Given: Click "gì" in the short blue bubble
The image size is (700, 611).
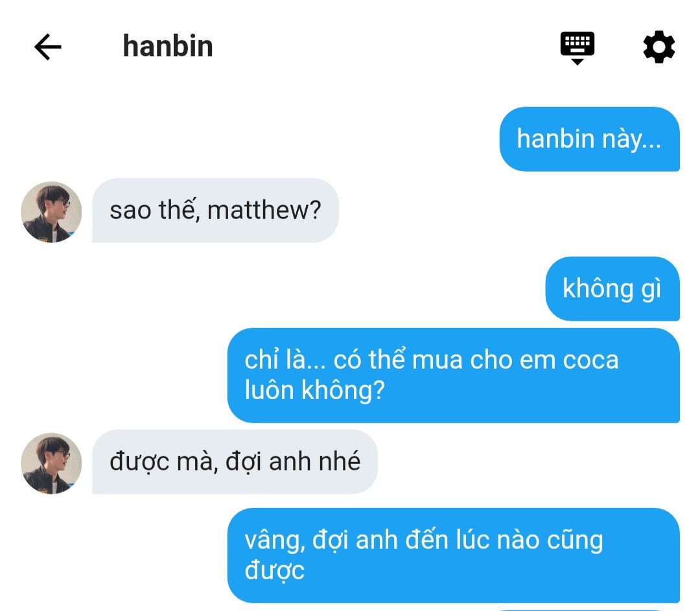Looking at the screenshot, I should coord(651,289).
